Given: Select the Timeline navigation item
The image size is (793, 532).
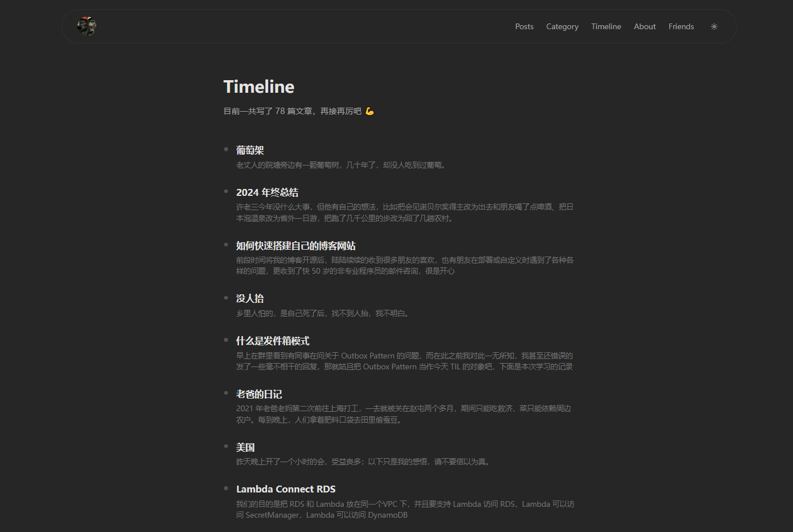Looking at the screenshot, I should coord(606,26).
